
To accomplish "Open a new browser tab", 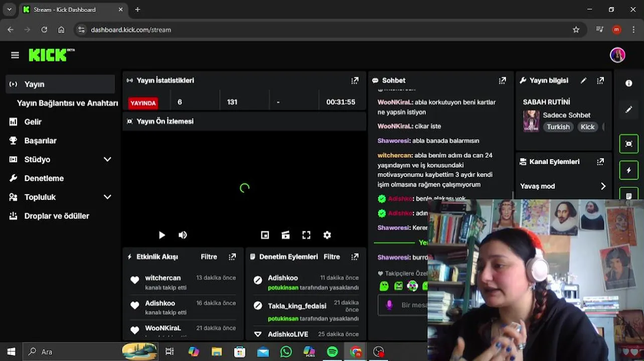I will coord(137,10).
